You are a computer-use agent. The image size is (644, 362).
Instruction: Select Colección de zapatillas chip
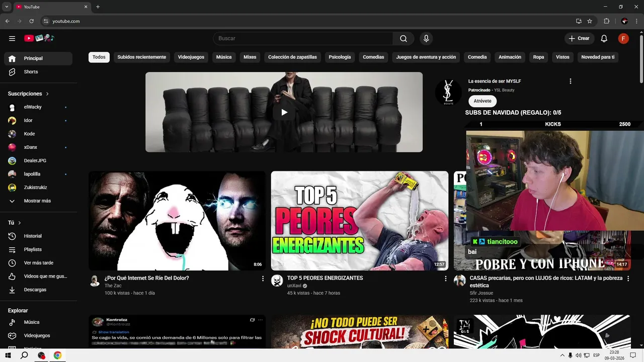click(293, 57)
